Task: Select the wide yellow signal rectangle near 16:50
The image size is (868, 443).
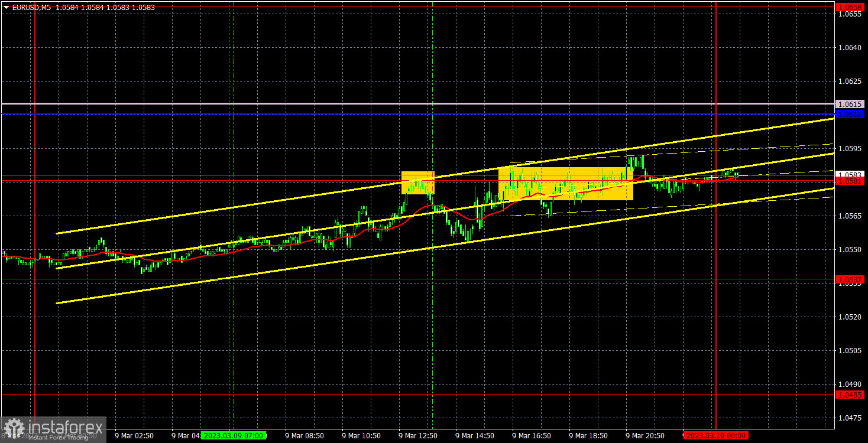Action: coord(566,183)
